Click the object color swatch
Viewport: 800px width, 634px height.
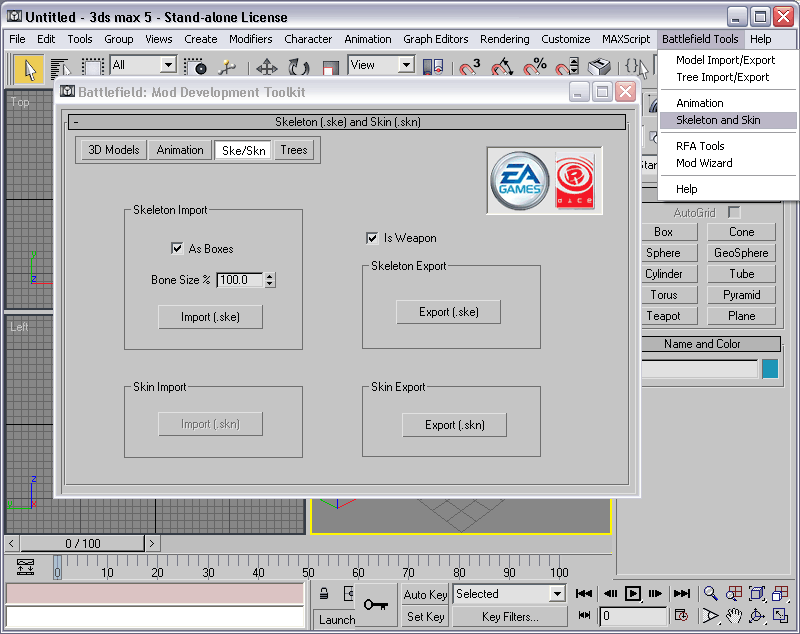click(x=770, y=369)
